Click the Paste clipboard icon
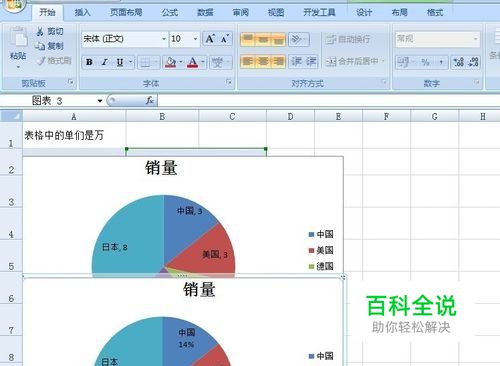Screen dimensions: 500x366 (x=18, y=38)
